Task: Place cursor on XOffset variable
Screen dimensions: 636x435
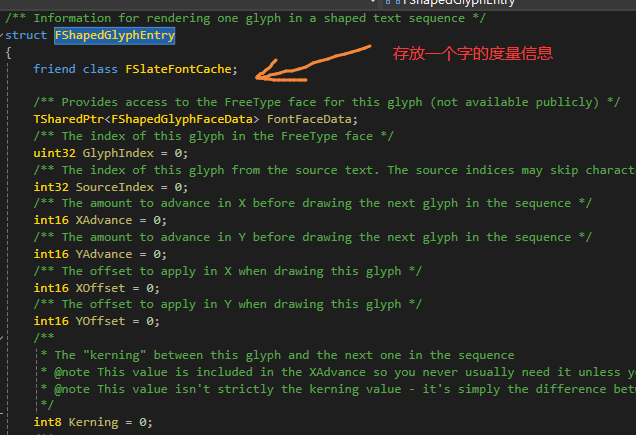Action: [x=100, y=288]
